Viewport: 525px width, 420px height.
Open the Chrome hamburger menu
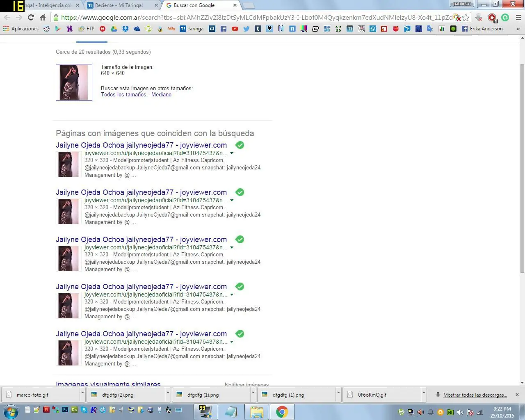[518, 18]
